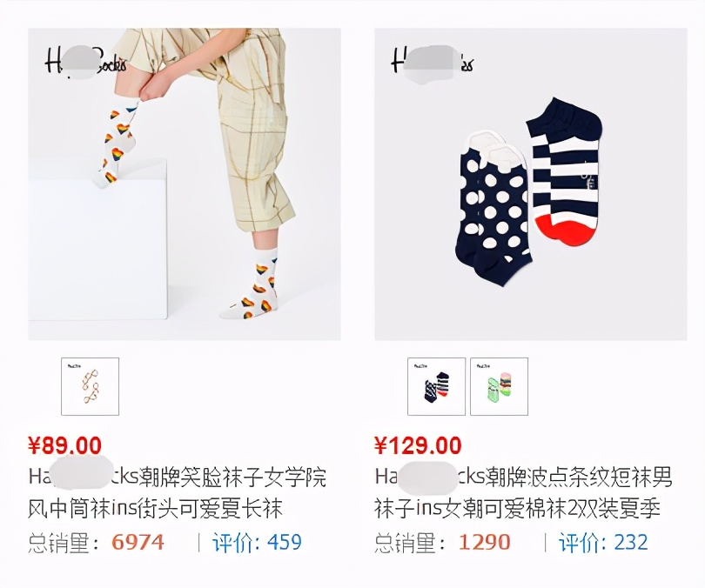Open the title link for the ¥129.00 socks
Image resolution: width=705 pixels, height=588 pixels.
tap(523, 493)
